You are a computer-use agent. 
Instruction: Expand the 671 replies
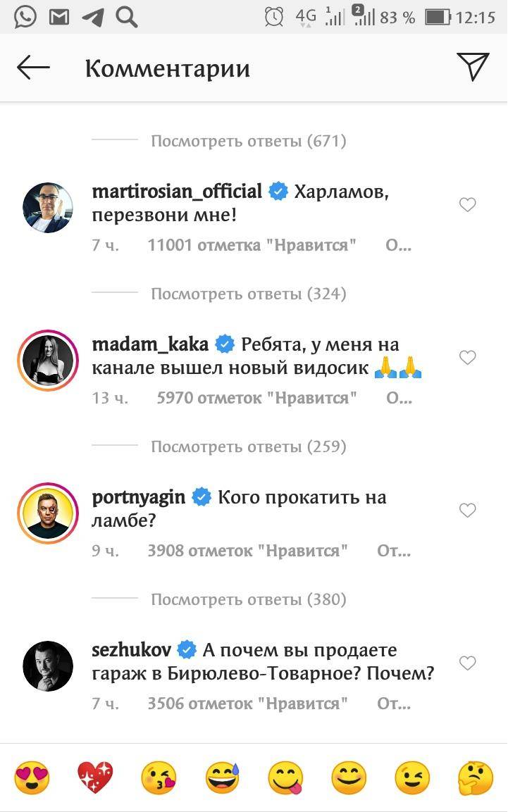pos(248,141)
